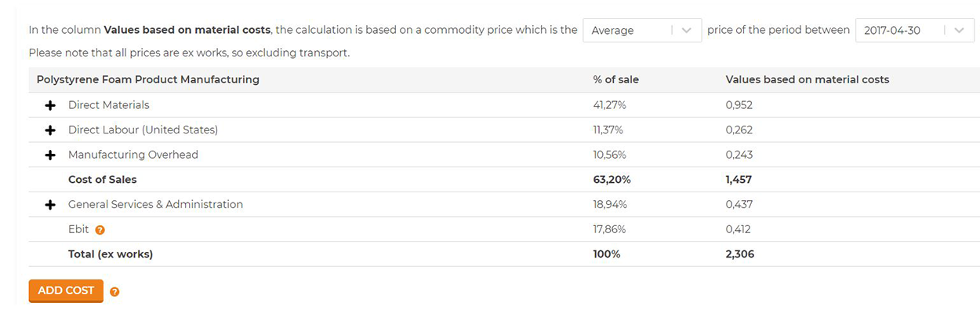Screen dimensions: 980x325
Task: Expand the Direct Materials plus icon
Action: point(50,105)
